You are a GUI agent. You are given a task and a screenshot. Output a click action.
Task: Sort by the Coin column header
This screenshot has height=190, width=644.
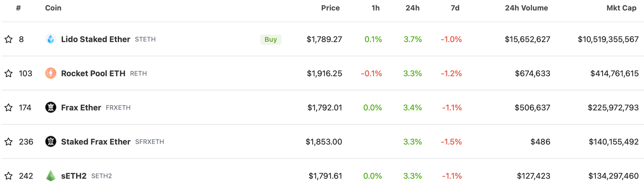point(53,8)
